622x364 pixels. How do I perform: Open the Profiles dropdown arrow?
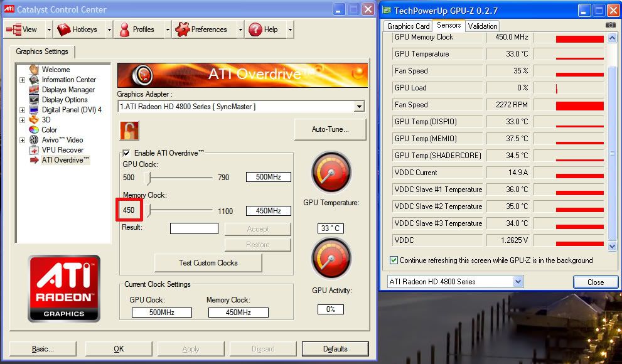click(x=168, y=29)
